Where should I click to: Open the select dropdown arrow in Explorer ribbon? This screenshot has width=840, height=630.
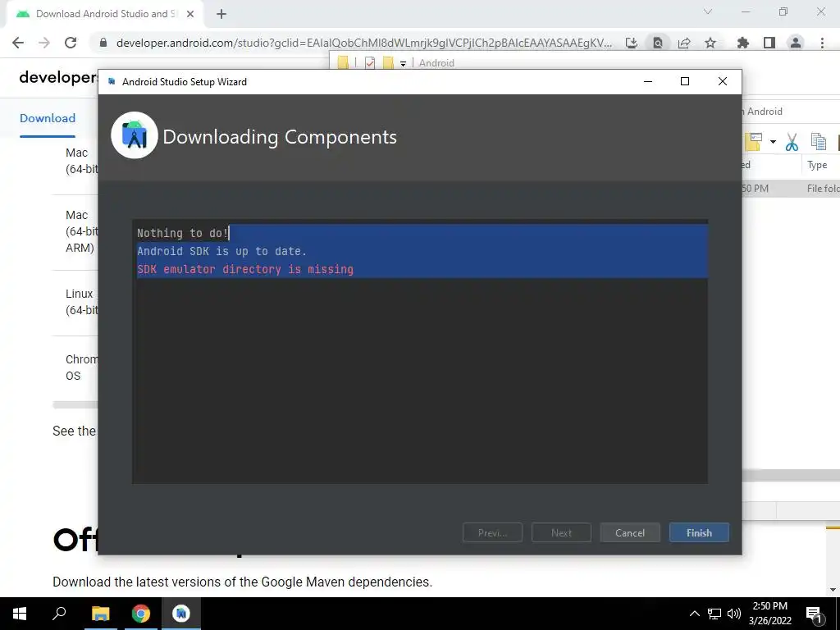coord(773,142)
